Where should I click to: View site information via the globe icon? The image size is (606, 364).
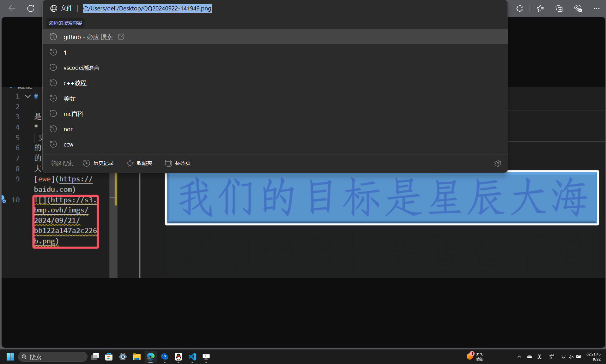click(x=54, y=9)
